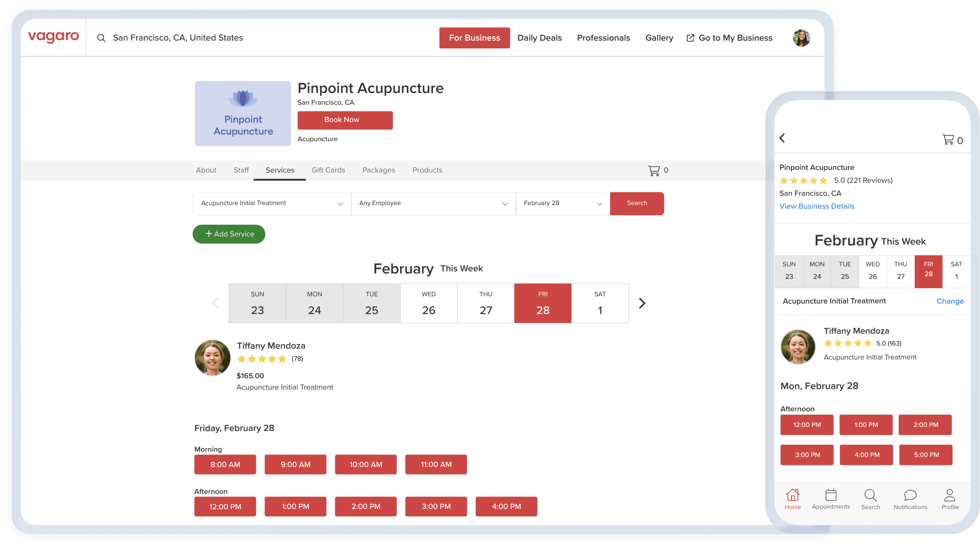Expand the February 28 date dropdown
Screen dimensions: 980x548
[563, 203]
